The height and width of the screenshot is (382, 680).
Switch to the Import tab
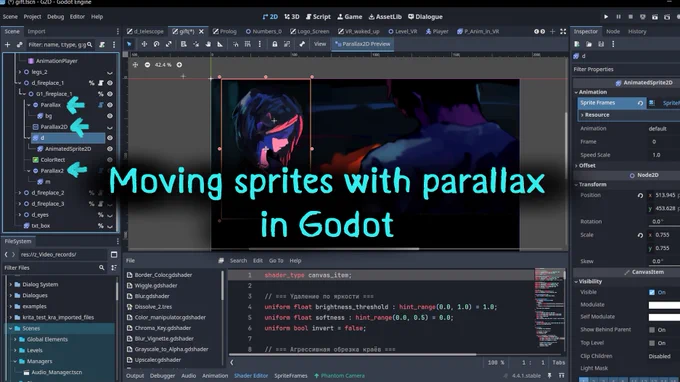36,31
